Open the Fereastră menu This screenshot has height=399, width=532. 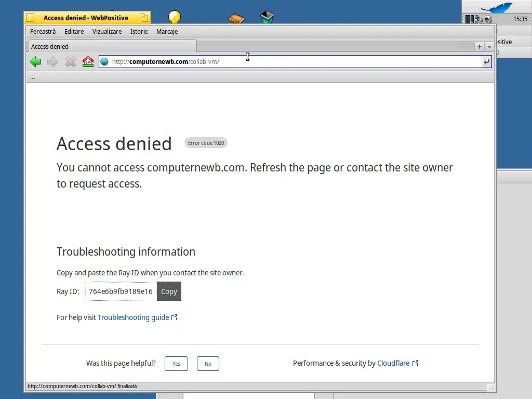point(43,32)
